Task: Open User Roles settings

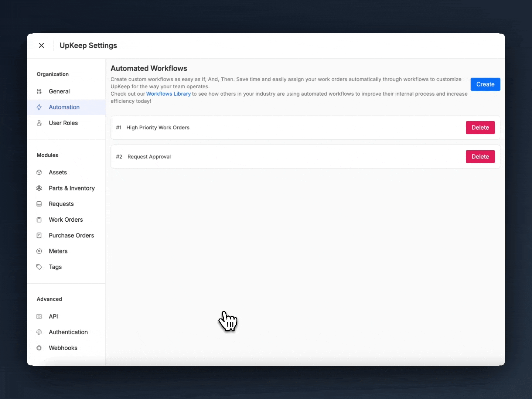Action: (66, 123)
